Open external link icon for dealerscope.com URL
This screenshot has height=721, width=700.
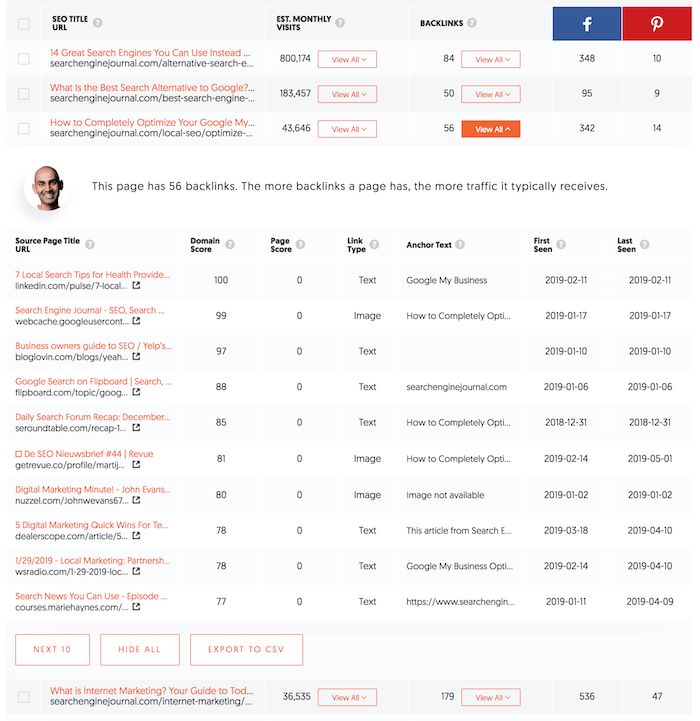click(136, 536)
